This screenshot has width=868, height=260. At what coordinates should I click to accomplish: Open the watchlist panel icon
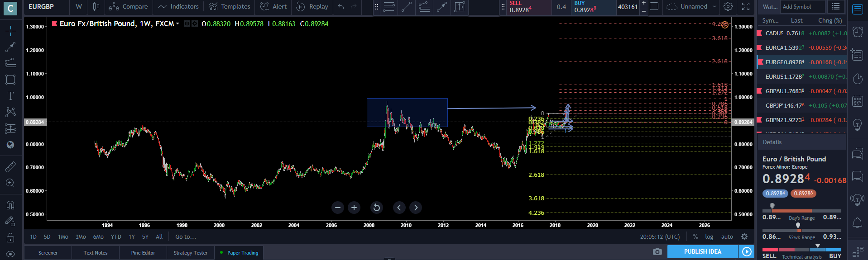tap(858, 9)
